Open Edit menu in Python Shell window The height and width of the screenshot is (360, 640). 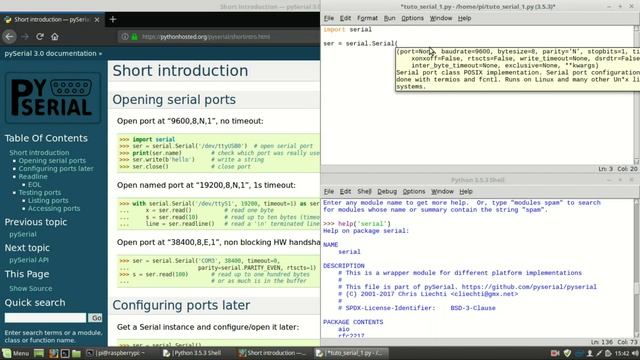click(345, 191)
